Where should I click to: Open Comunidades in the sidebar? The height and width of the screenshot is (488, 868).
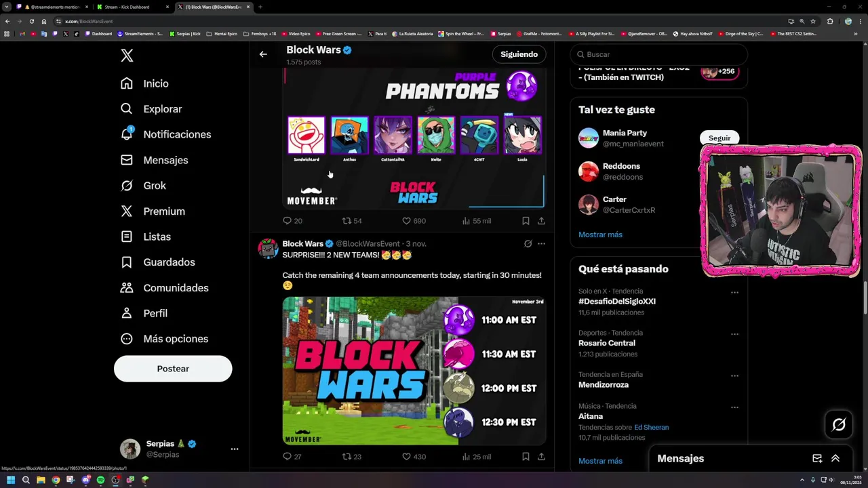coord(163,288)
